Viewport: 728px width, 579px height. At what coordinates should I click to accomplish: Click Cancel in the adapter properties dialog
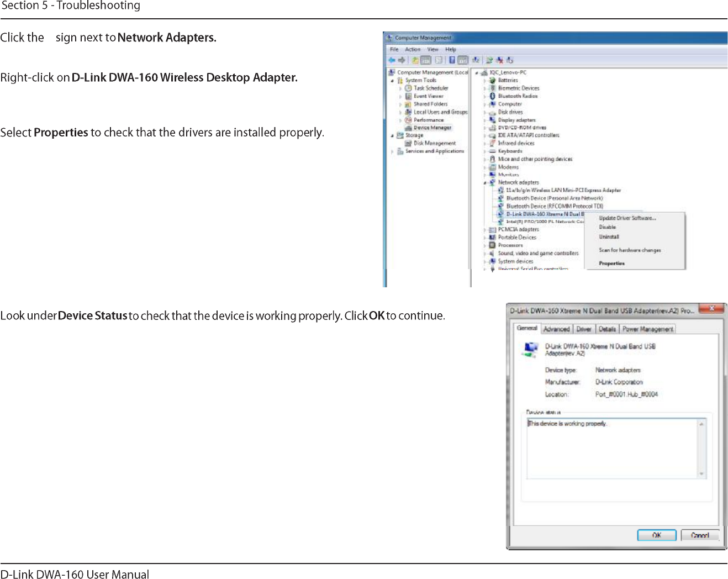click(x=700, y=535)
